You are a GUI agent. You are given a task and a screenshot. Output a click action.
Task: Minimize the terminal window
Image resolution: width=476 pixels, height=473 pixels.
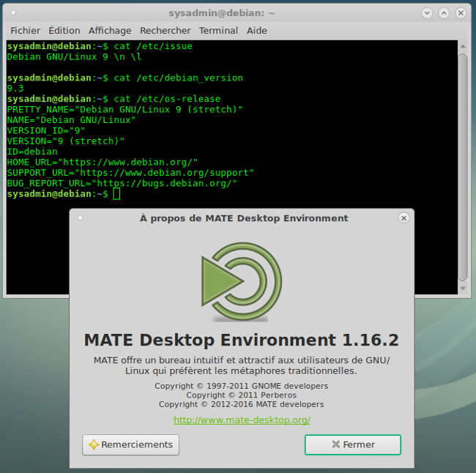[427, 12]
